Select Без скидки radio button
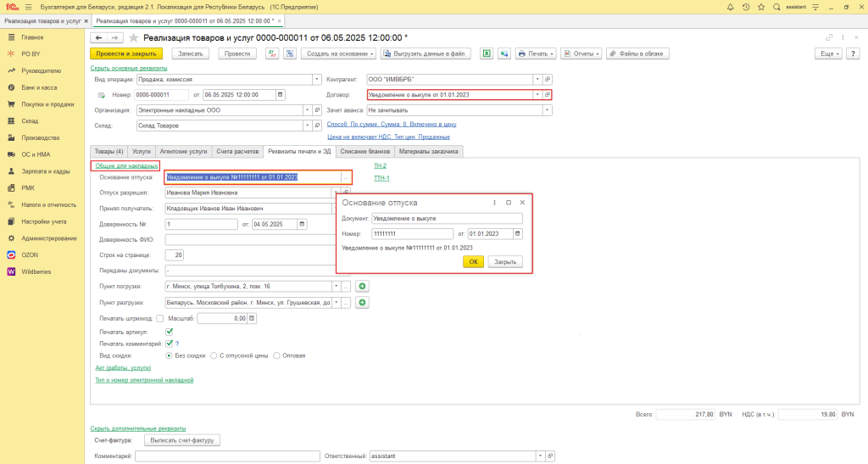Viewport: 868px width, 464px height. point(169,355)
